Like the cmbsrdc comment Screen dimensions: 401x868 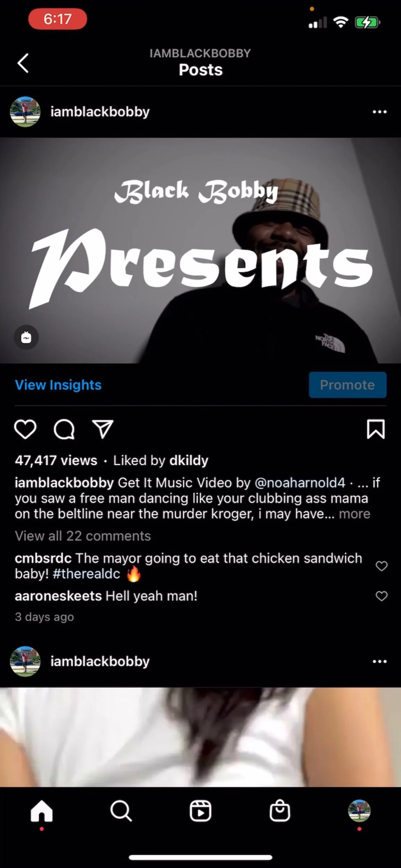[382, 566]
